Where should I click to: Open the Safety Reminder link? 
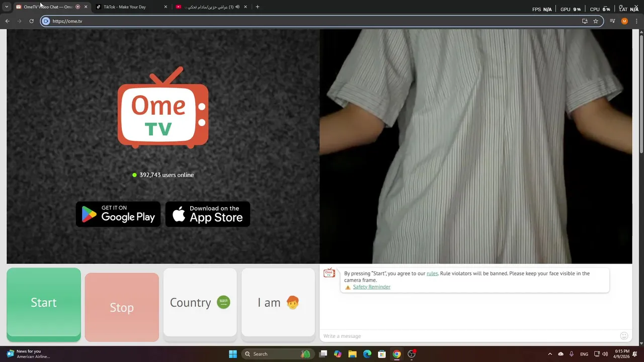click(371, 287)
